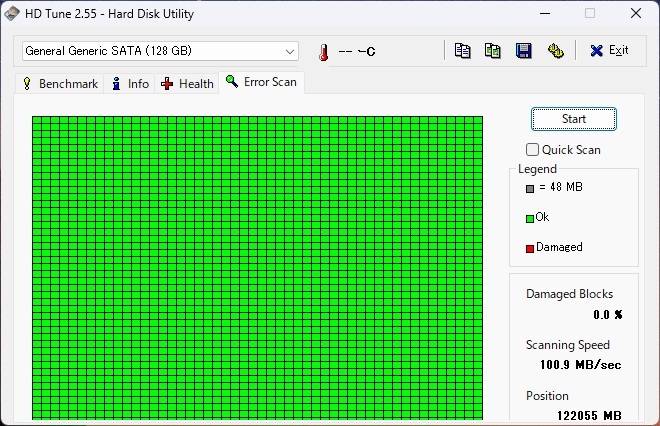
Task: Click the blue X Exit button
Action: click(x=609, y=51)
